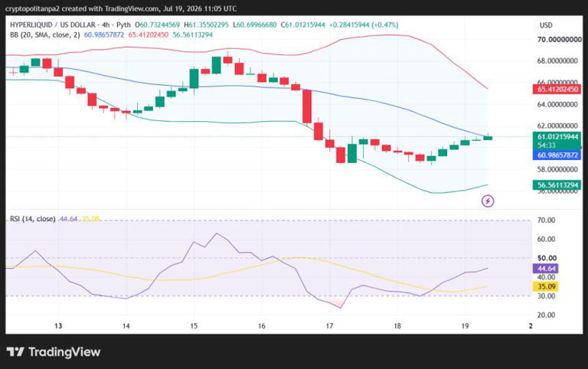Click the purple 44.64 RSI value tag
The image size is (588, 369).
pyautogui.click(x=546, y=269)
